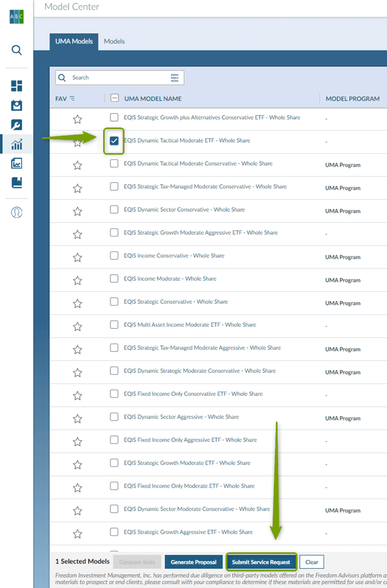Open the FAV column filter menu
The height and width of the screenshot is (588, 387).
click(72, 99)
